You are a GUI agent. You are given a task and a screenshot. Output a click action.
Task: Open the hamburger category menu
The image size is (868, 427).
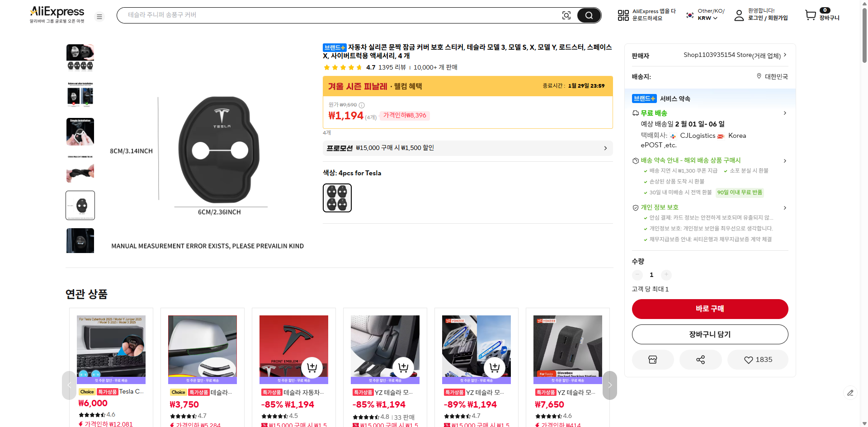[99, 17]
